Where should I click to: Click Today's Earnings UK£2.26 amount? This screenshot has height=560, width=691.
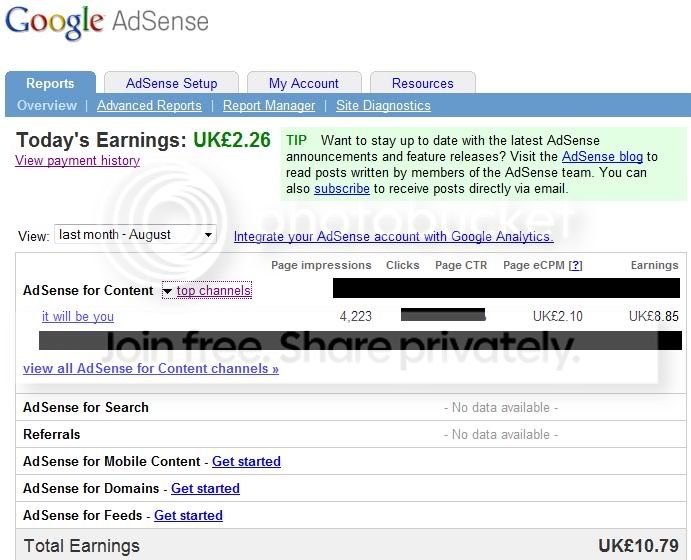(232, 140)
